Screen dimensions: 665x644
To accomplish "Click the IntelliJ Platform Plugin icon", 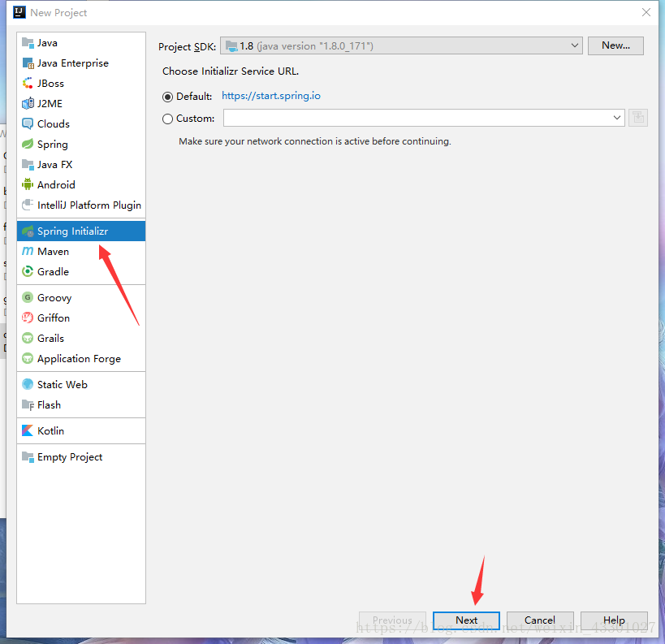I will click(28, 205).
